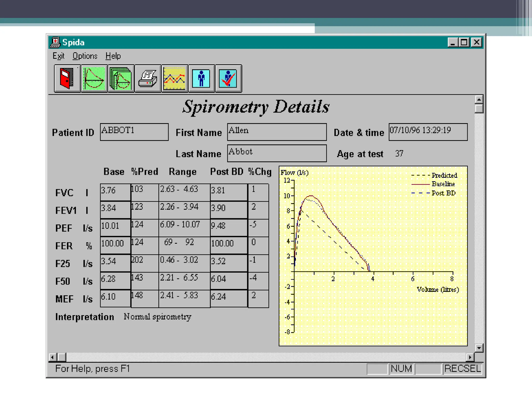The width and height of the screenshot is (532, 399).
Task: Click the vertical scrollbar down arrow
Action: (479, 348)
